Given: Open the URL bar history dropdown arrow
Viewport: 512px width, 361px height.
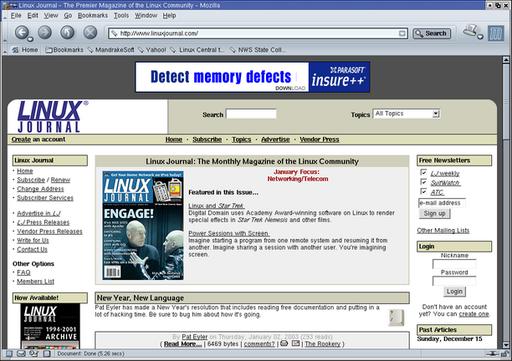Looking at the screenshot, I should pos(402,33).
